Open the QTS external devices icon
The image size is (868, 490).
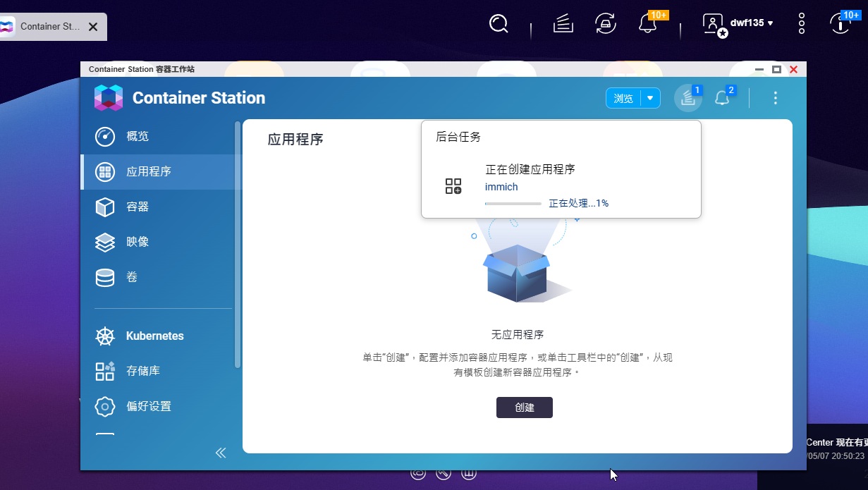click(605, 24)
